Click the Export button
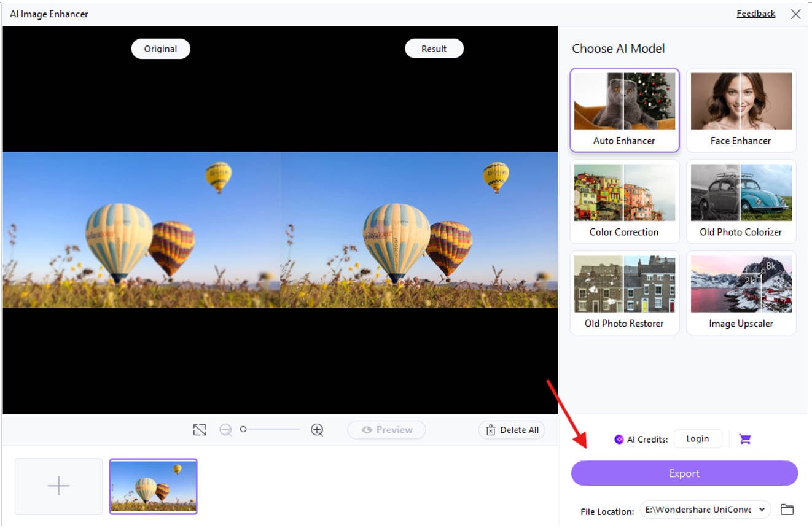Image resolution: width=812 pixels, height=528 pixels. (x=684, y=473)
